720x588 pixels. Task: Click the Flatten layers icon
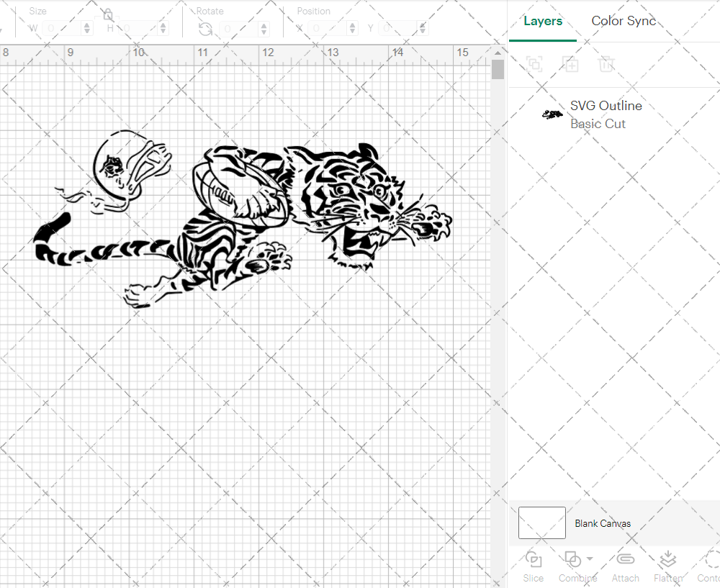pos(667,559)
